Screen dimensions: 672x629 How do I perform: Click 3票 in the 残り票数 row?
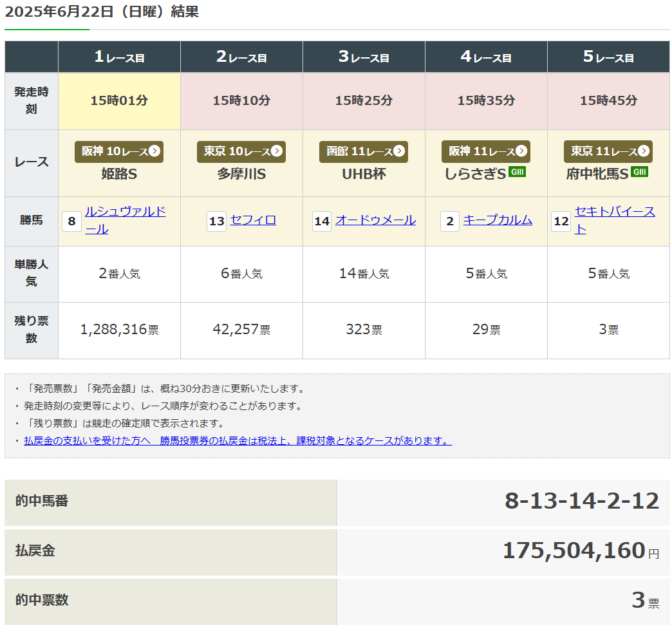608,330
